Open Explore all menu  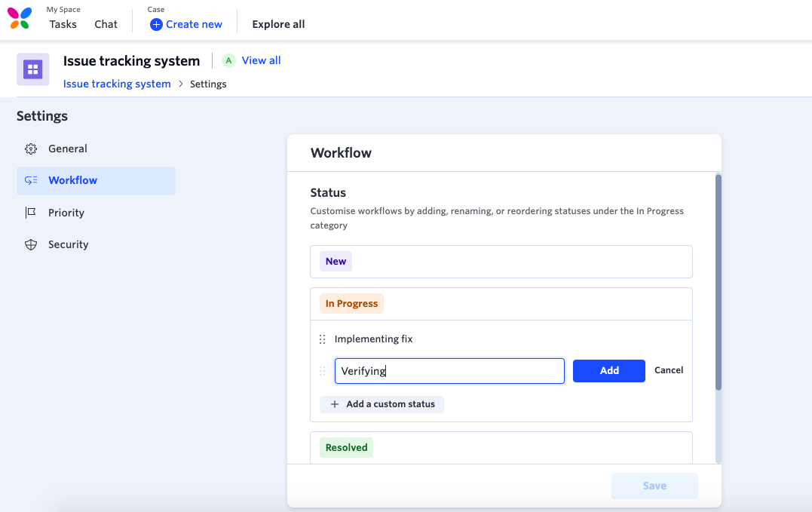pyautogui.click(x=278, y=24)
